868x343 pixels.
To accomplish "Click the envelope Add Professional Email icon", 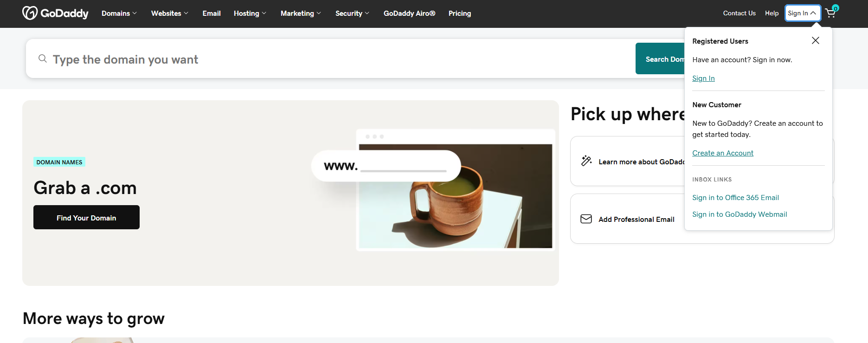I will [x=586, y=219].
